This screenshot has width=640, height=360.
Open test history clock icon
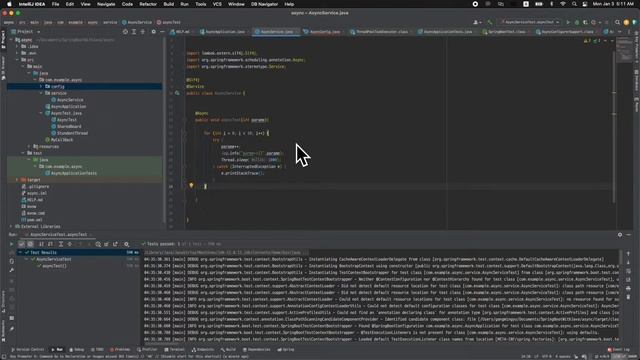click(98, 244)
